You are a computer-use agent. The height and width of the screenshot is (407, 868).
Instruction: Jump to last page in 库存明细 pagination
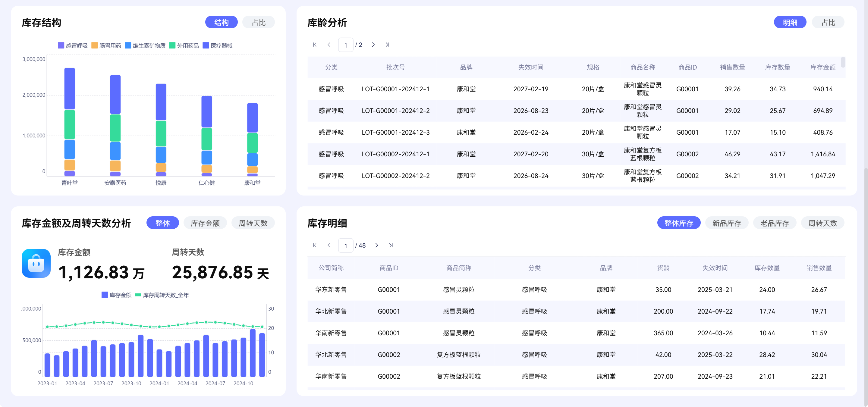(x=391, y=245)
